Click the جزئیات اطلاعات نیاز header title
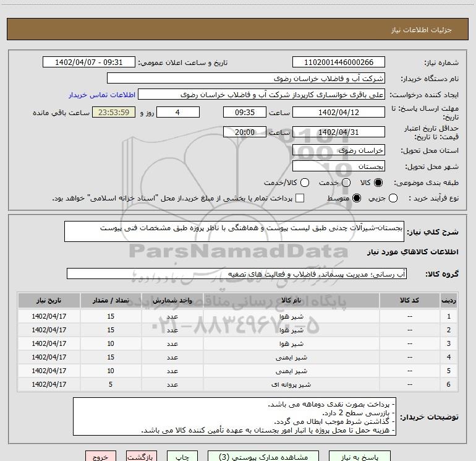Image resolution: width=476 pixels, height=461 pixels. coord(421,30)
